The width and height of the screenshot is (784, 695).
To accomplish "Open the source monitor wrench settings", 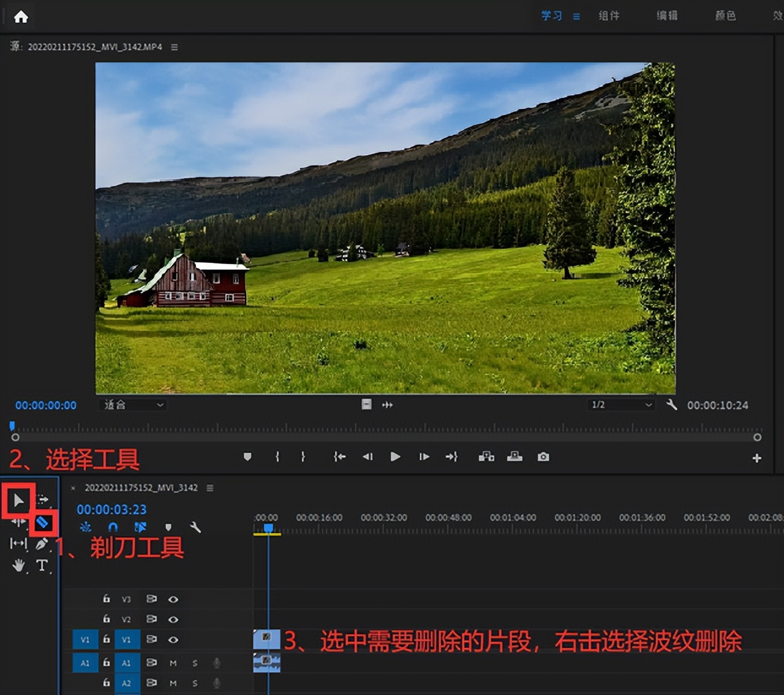I will pos(672,404).
